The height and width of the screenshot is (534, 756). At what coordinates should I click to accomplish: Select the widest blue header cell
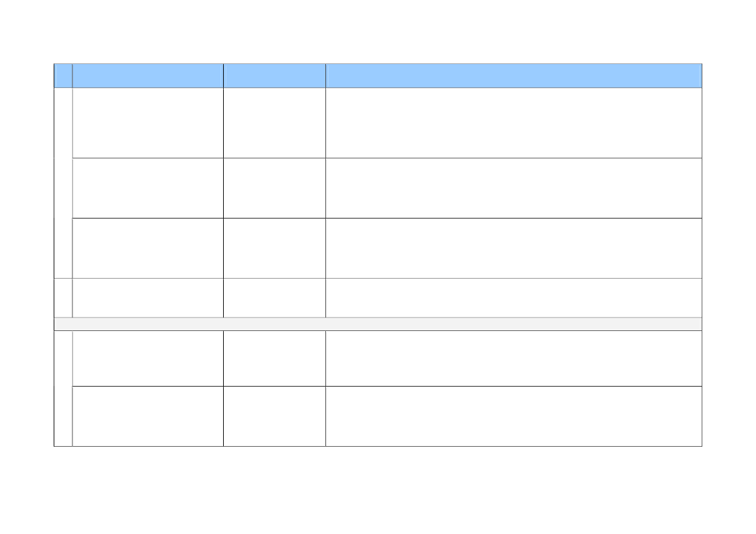point(514,76)
